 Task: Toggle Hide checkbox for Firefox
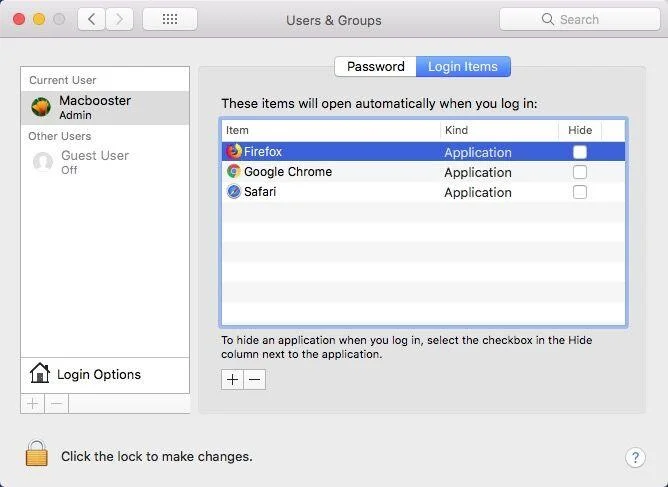point(579,152)
